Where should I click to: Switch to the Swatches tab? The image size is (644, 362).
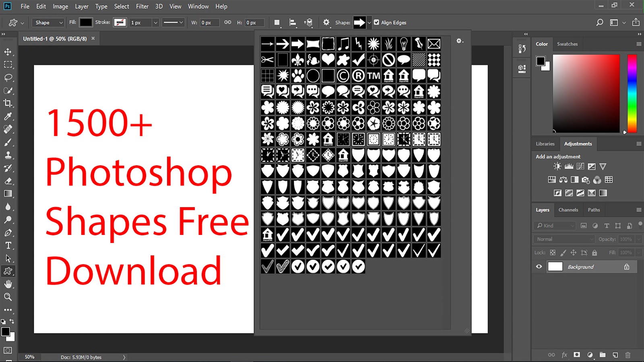click(x=567, y=44)
